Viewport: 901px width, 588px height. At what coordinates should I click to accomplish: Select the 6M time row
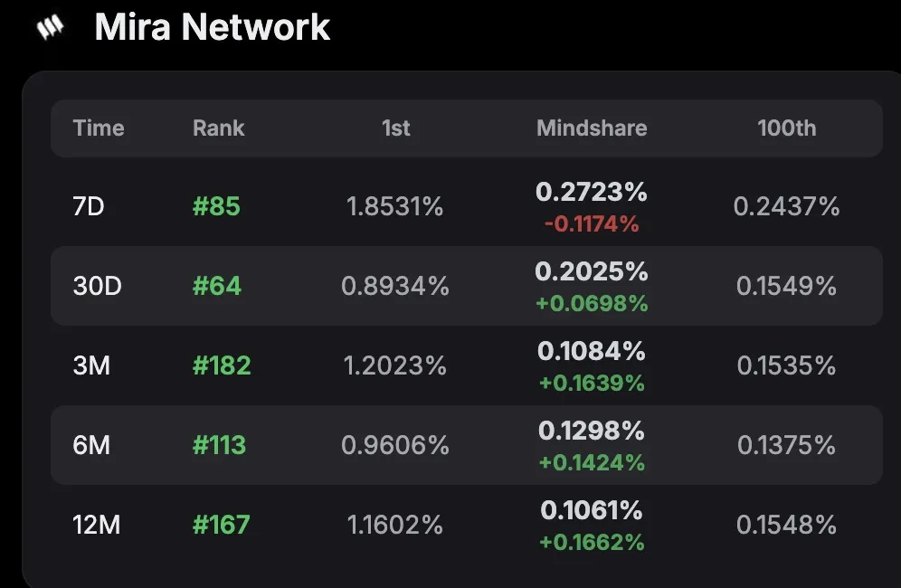(91, 445)
